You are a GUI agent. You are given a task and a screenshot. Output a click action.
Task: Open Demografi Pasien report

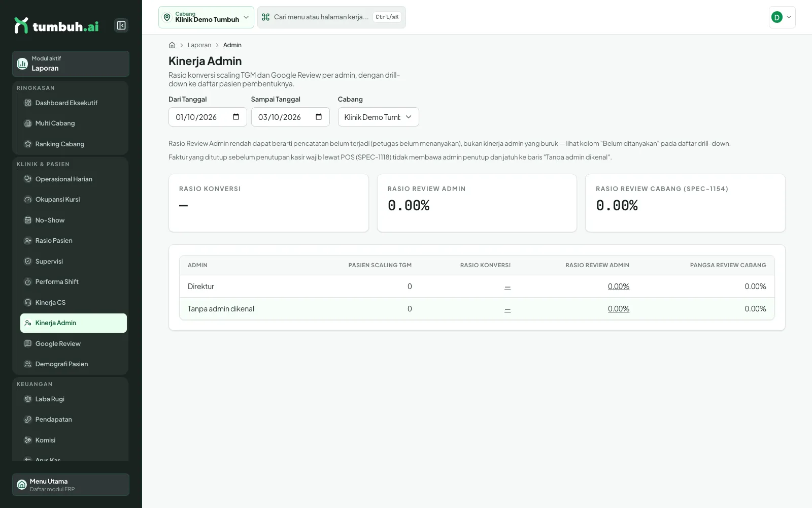(74, 364)
